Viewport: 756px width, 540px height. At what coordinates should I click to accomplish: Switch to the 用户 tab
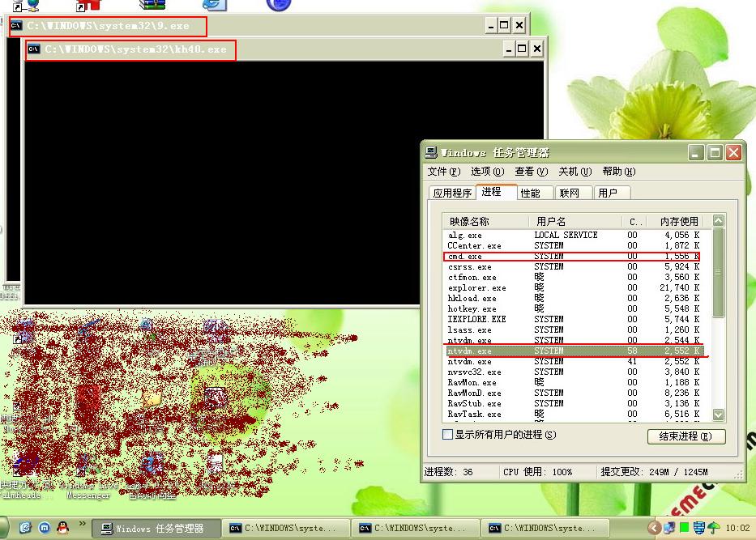613,193
